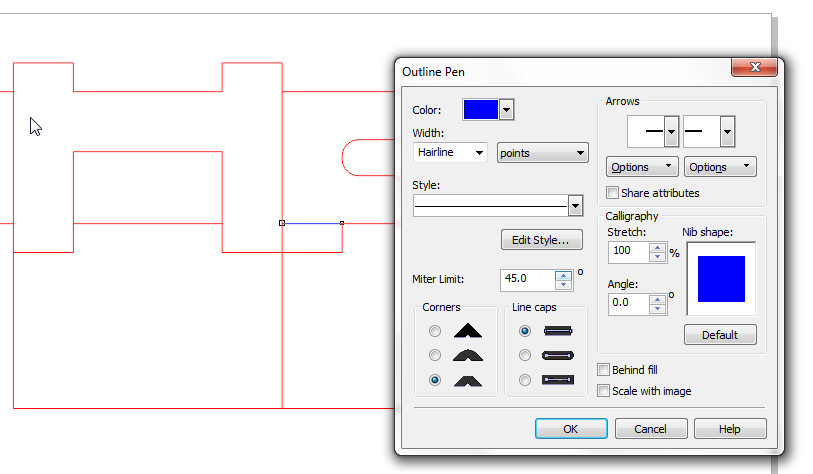This screenshot has height=474, width=813.
Task: Decrease the Miter Limit value
Action: 563,285
